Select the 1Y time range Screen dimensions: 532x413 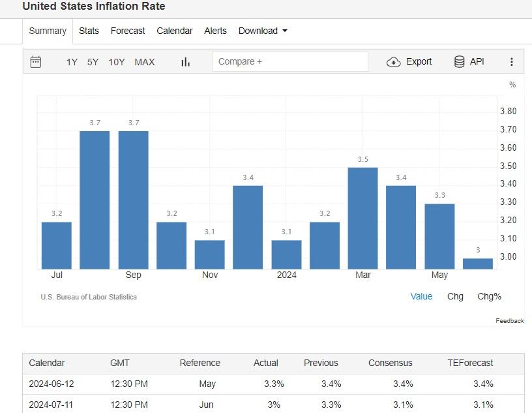click(72, 62)
